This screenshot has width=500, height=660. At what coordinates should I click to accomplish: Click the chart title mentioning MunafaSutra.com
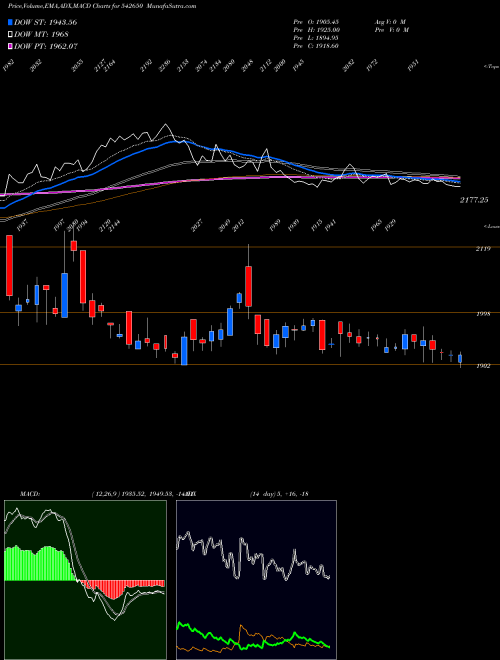(x=102, y=6)
